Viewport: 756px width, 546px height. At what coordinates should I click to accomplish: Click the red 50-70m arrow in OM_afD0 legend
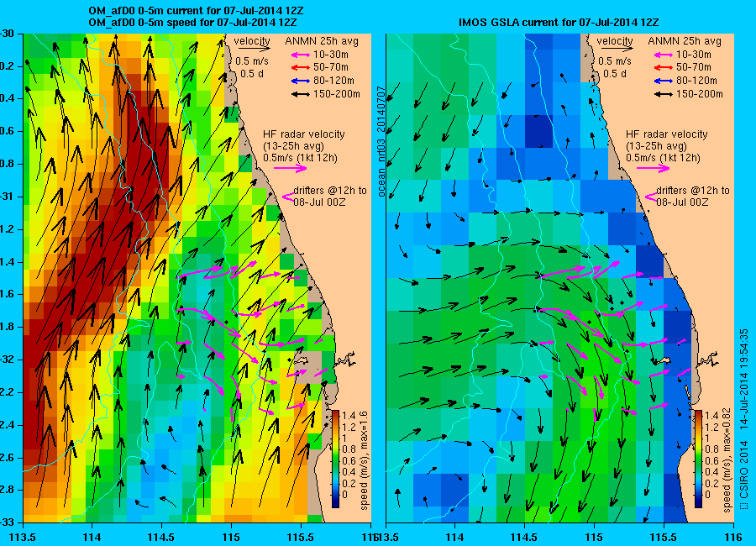click(x=301, y=67)
